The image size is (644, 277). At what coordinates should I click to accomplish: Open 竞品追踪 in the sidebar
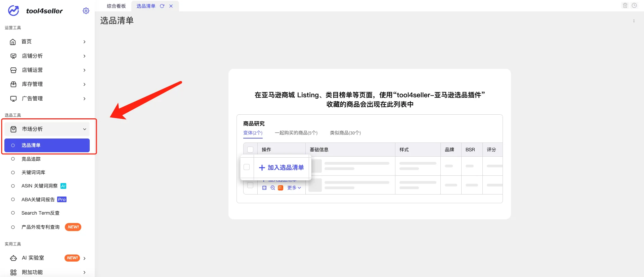31,159
